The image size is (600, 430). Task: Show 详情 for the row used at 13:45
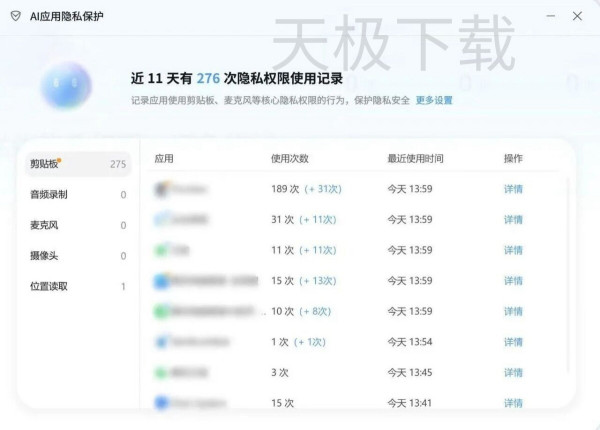[x=513, y=373]
